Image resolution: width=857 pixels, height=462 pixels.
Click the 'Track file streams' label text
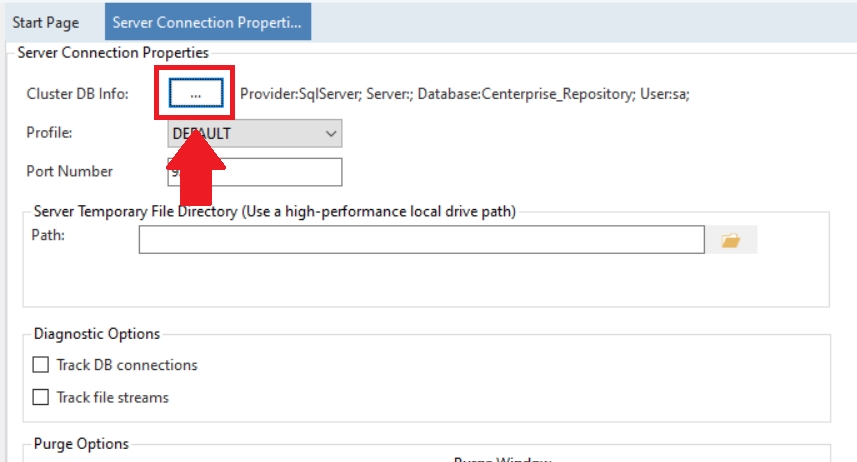click(x=113, y=397)
